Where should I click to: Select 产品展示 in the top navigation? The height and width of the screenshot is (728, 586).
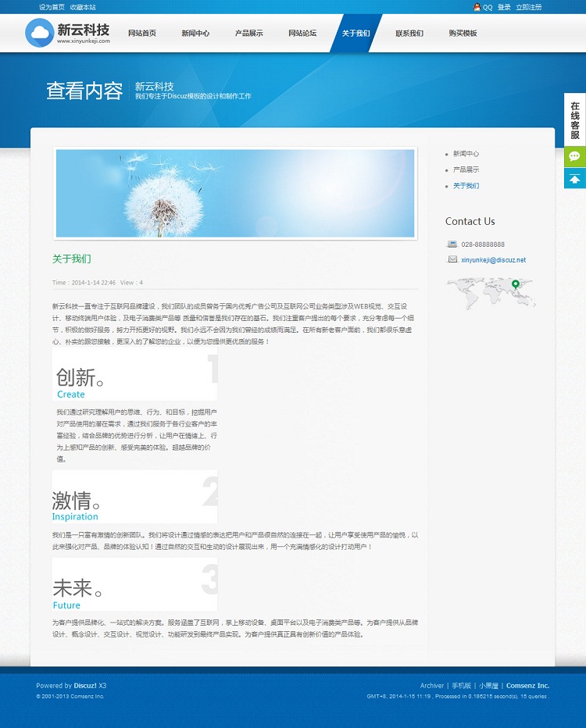point(248,34)
